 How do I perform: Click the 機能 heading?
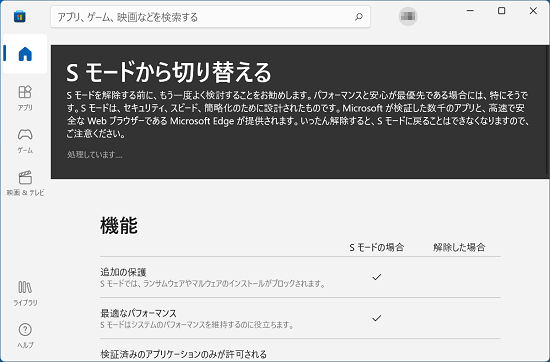click(119, 225)
